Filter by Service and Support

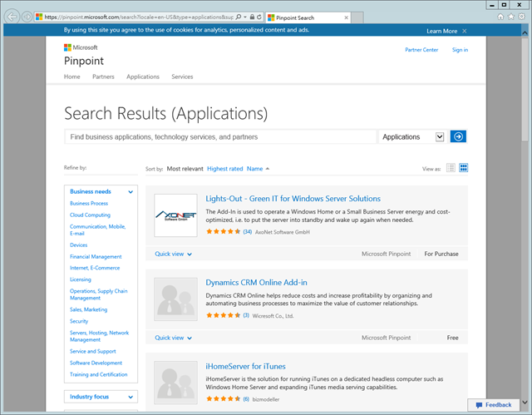[92, 352]
